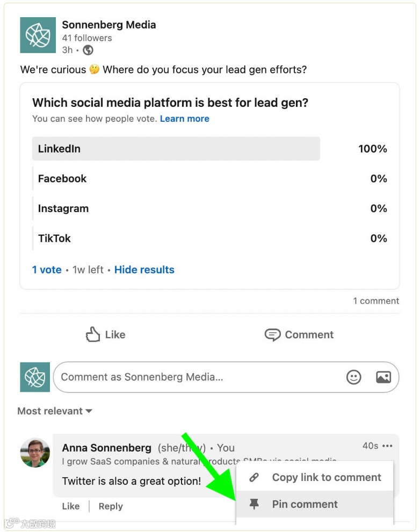Click the globe visibility icon beside 3h
This screenshot has height=532, width=420.
tap(88, 50)
